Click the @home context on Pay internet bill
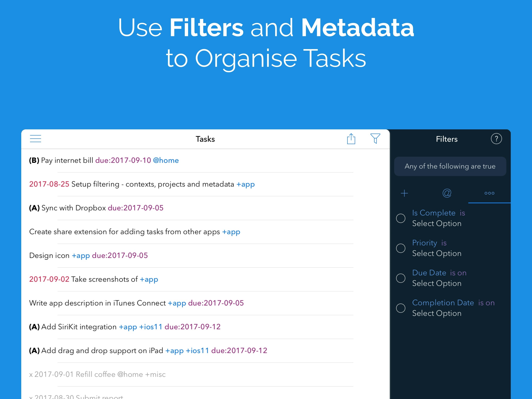The image size is (532, 399). pos(166,160)
